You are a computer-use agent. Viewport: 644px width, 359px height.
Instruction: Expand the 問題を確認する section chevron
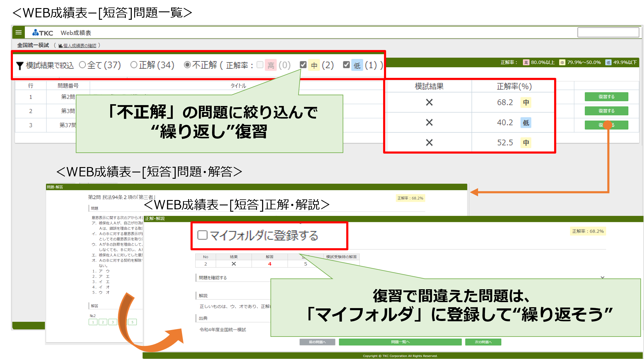point(602,278)
